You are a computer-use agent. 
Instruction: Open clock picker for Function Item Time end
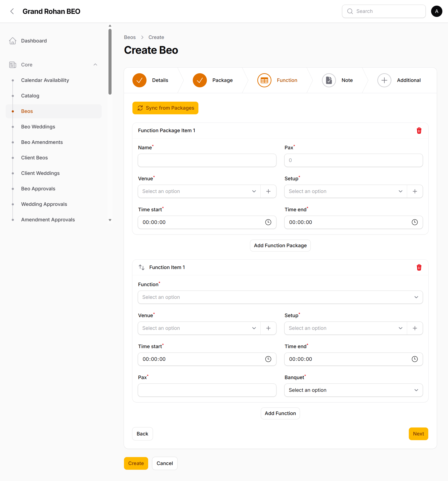pos(415,359)
